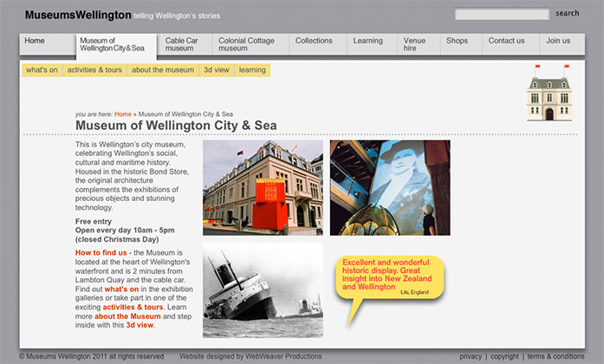Open the 3d view submenu item
This screenshot has width=604, height=364.
(217, 70)
